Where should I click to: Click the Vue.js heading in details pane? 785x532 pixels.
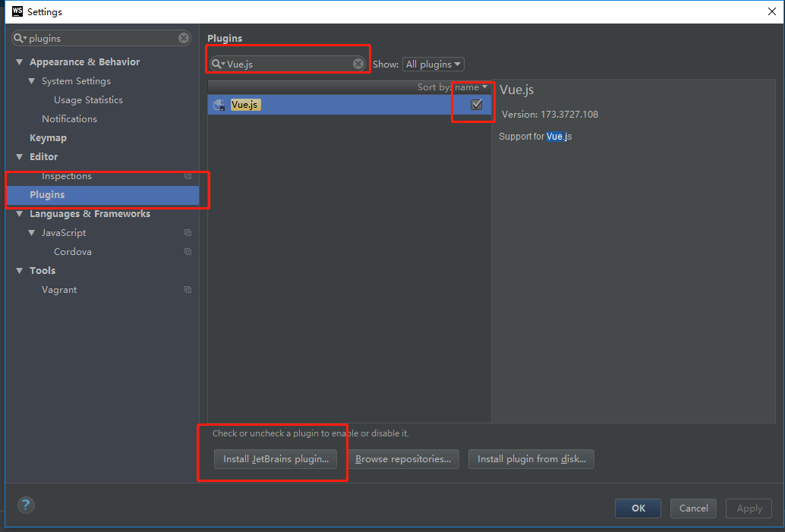pyautogui.click(x=517, y=90)
